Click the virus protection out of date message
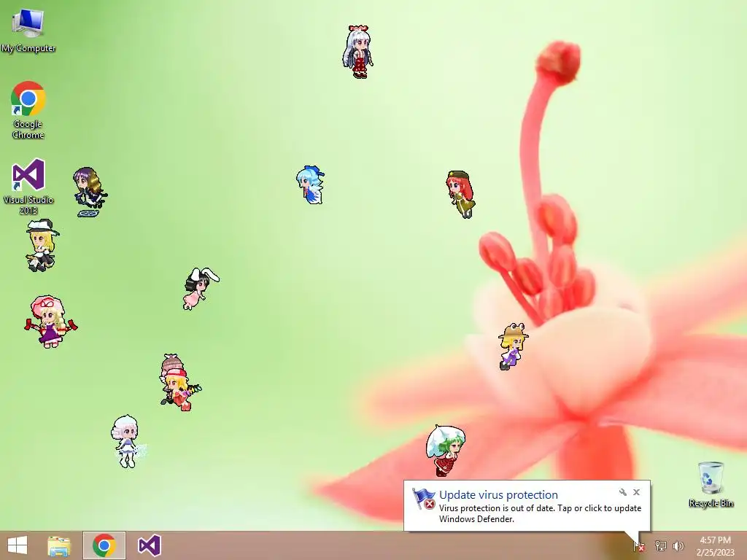 pyautogui.click(x=541, y=513)
